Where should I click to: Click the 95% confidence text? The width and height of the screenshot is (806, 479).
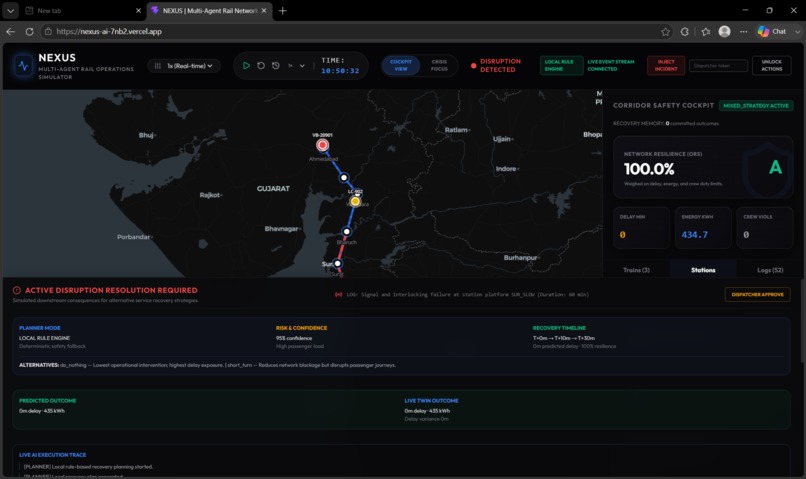(294, 338)
